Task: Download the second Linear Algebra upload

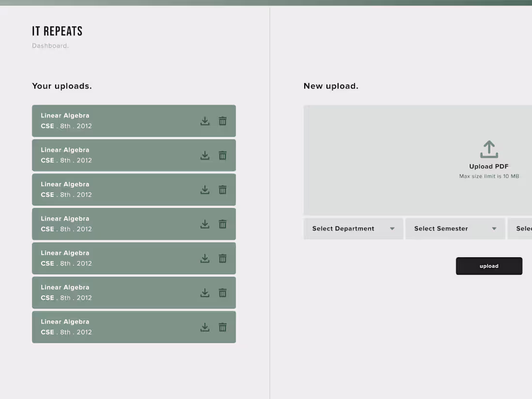Action: pyautogui.click(x=205, y=155)
